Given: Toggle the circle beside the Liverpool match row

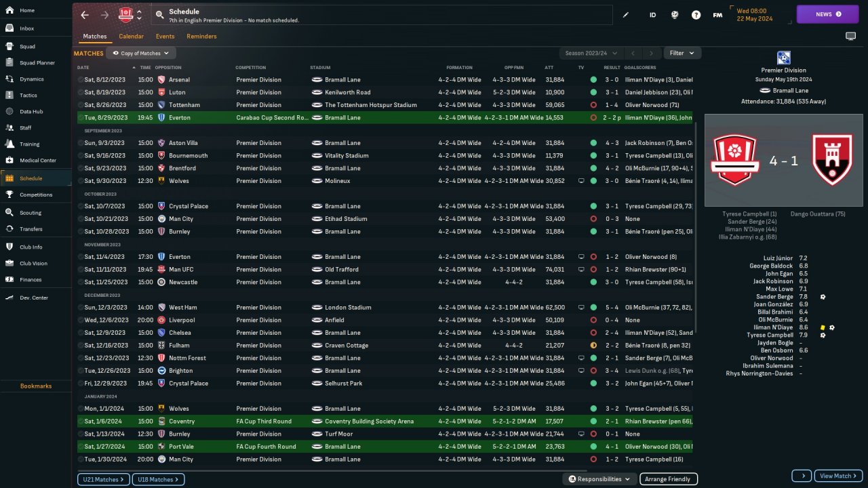Looking at the screenshot, I should (x=81, y=320).
